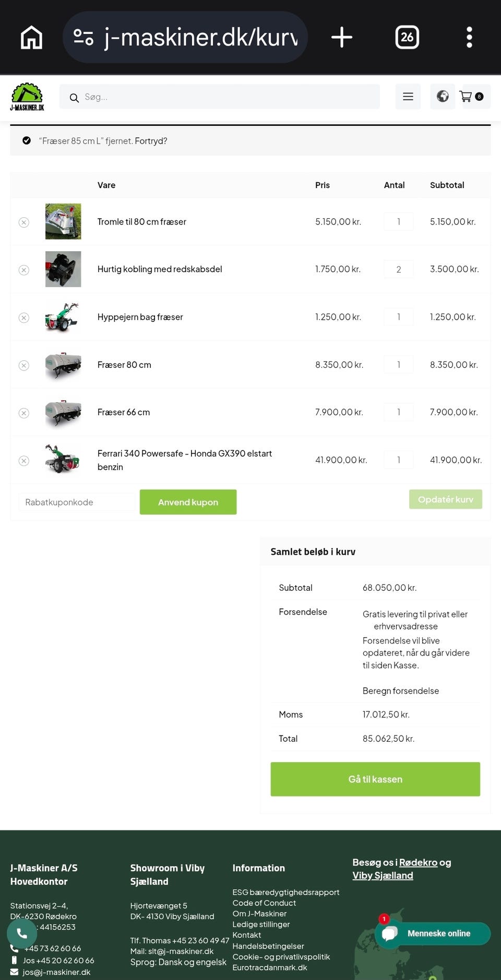The height and width of the screenshot is (980, 501).
Task: Edit quantity for Hurtig kobling med redskabsdel
Action: 399,270
